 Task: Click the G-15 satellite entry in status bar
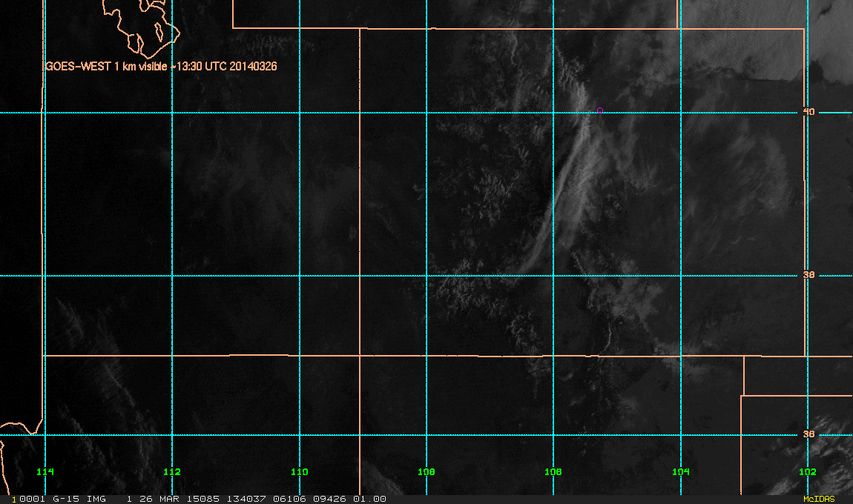66,499
